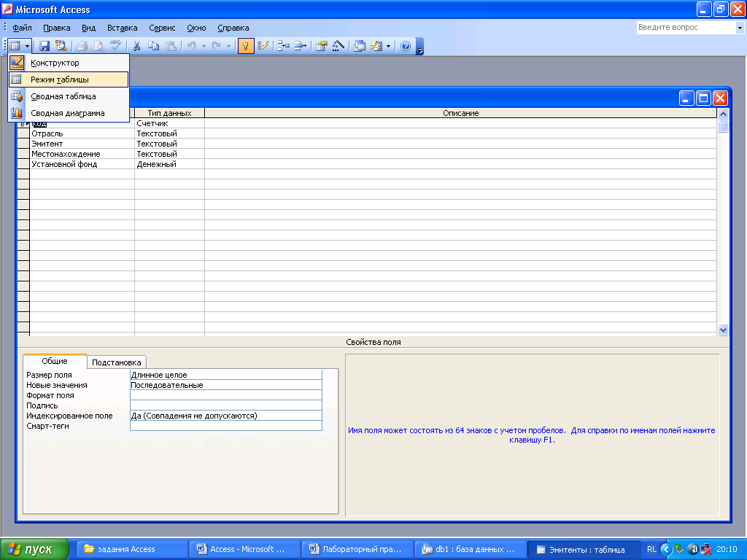Click the Введите вопрос help box
The width and height of the screenshot is (747, 560).
[686, 28]
